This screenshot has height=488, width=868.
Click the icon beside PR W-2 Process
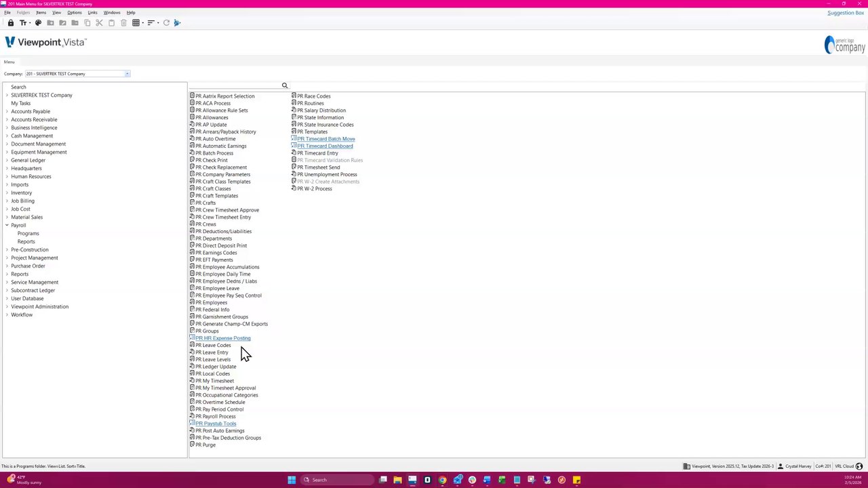pyautogui.click(x=294, y=188)
